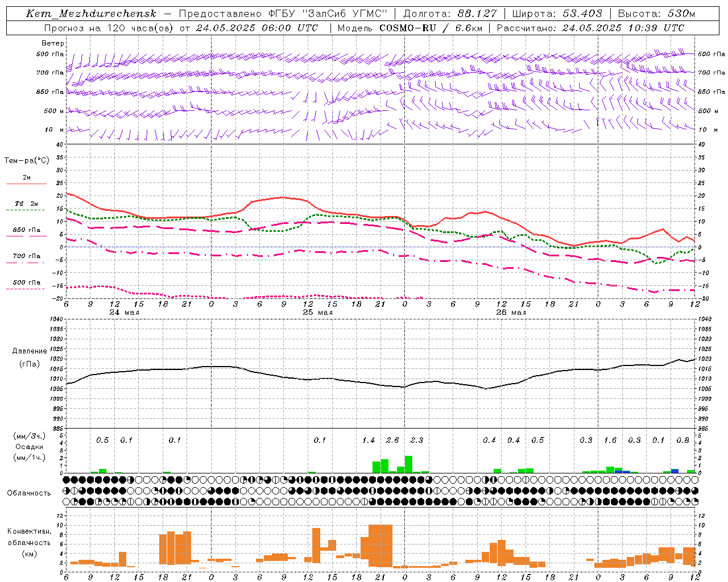Click the tallest green precipitation bar

[x=408, y=464]
